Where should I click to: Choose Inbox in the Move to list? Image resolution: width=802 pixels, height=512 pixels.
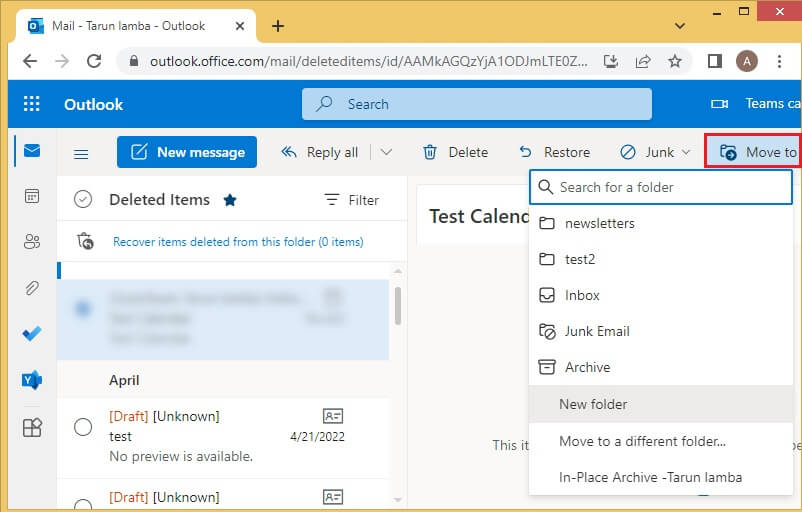pyautogui.click(x=661, y=295)
